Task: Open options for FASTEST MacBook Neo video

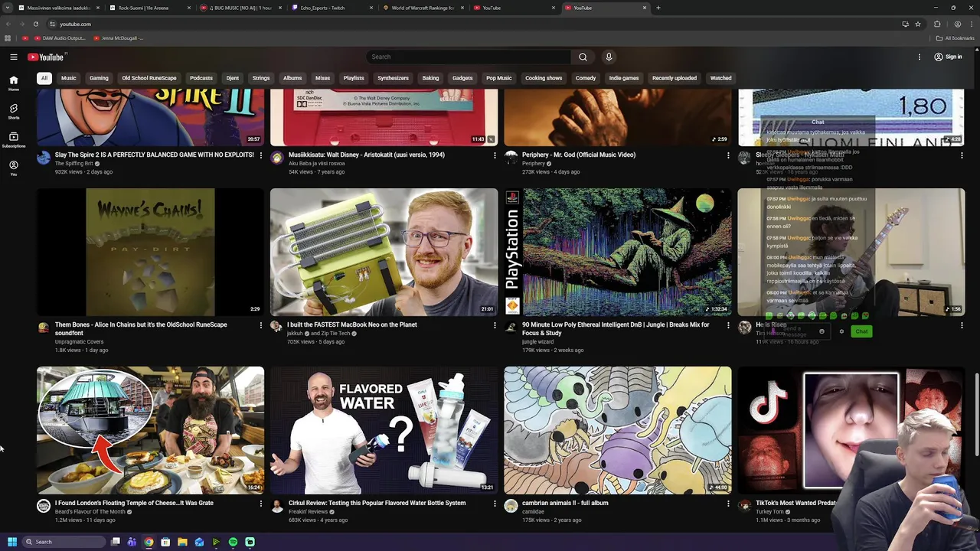Action: 495,325
